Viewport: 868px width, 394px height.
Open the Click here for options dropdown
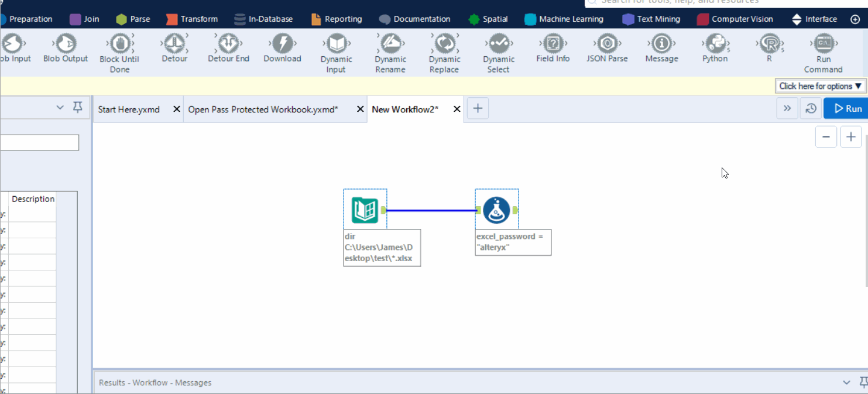[x=821, y=86]
